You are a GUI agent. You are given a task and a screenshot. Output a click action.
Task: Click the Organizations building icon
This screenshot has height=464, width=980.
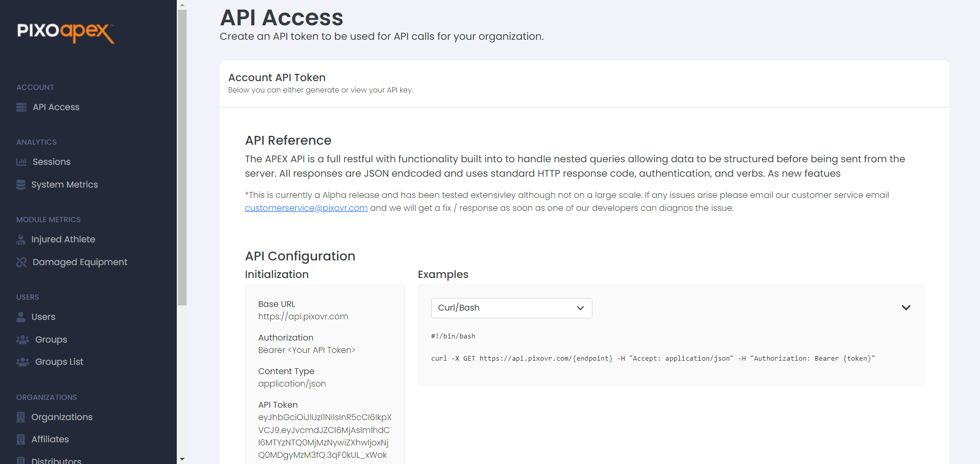21,417
